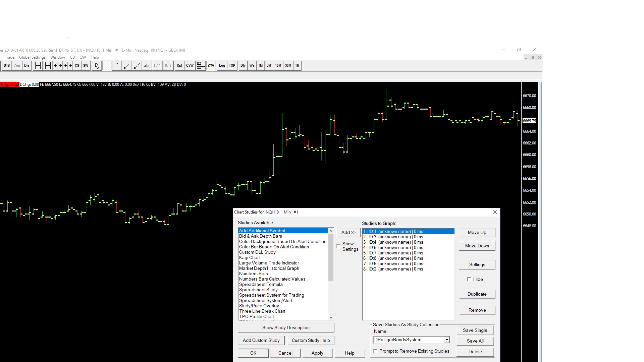Click the TVW grid icon
644x362 pixels.
[x=201, y=66]
